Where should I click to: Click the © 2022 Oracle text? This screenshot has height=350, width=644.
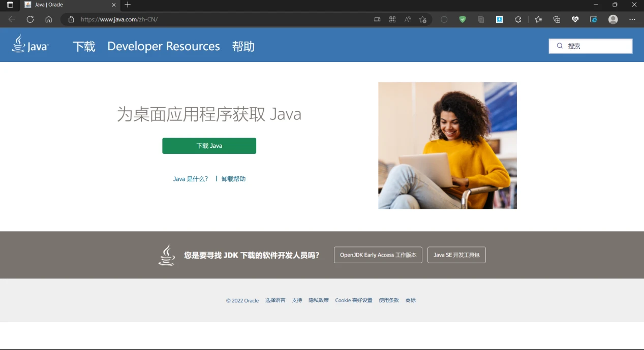coord(242,300)
